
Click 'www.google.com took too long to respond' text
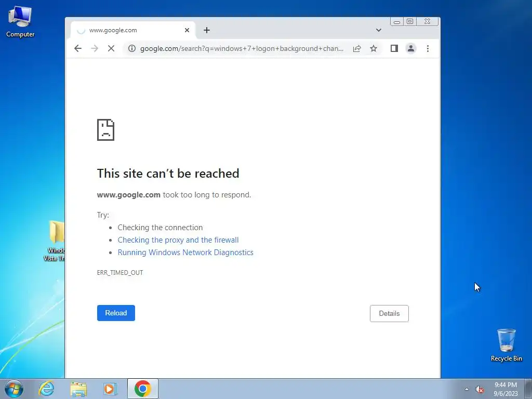point(174,195)
